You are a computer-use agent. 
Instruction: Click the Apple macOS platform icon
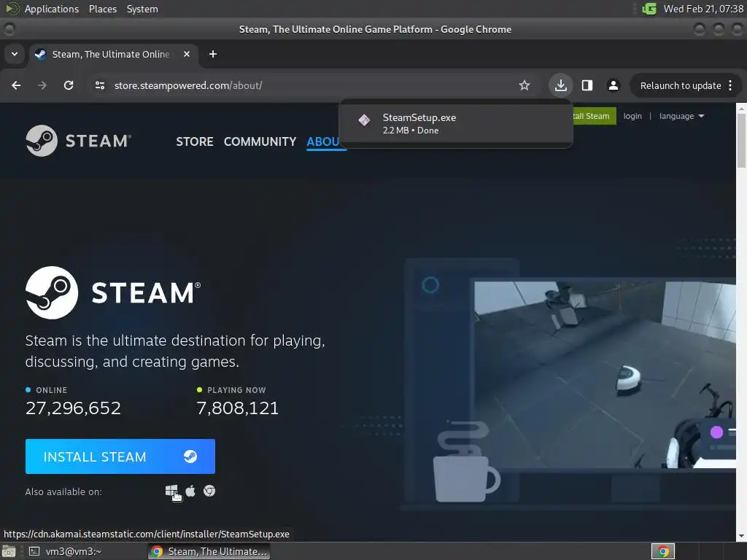coord(190,491)
